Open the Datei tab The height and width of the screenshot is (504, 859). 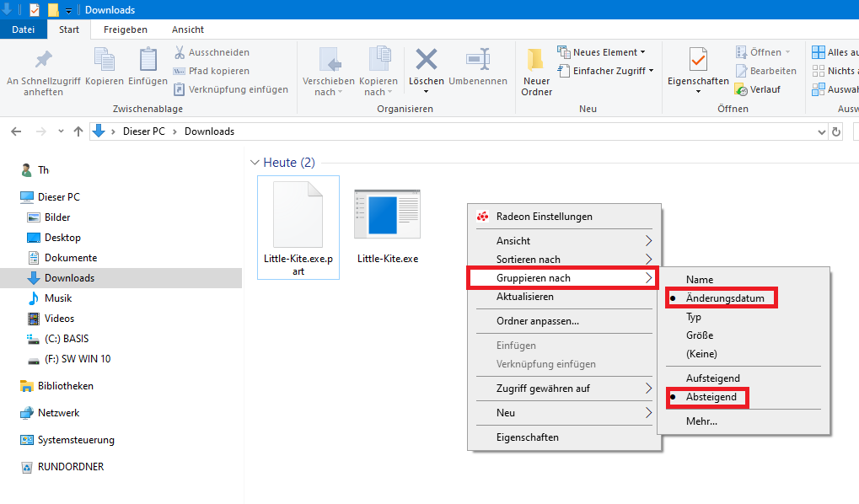point(23,29)
